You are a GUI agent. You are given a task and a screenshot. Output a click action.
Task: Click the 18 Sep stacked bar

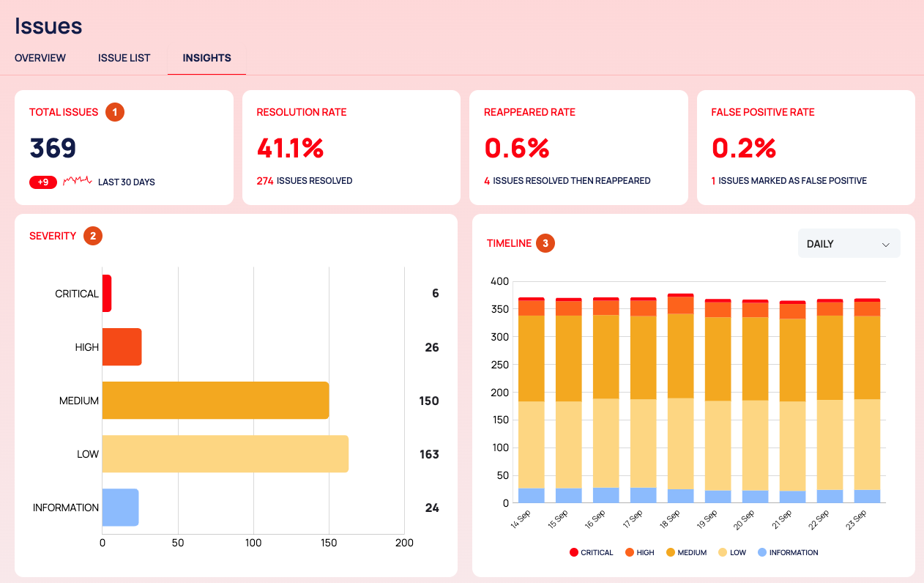click(x=681, y=398)
